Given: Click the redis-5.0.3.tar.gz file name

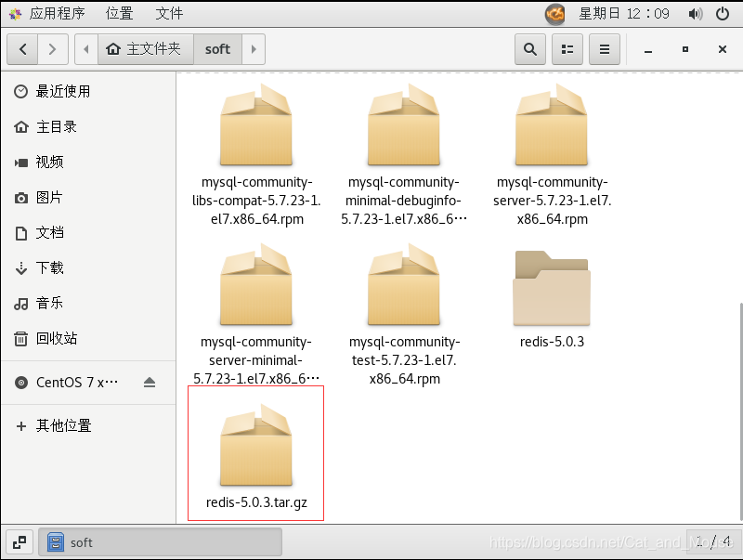Looking at the screenshot, I should point(256,502).
